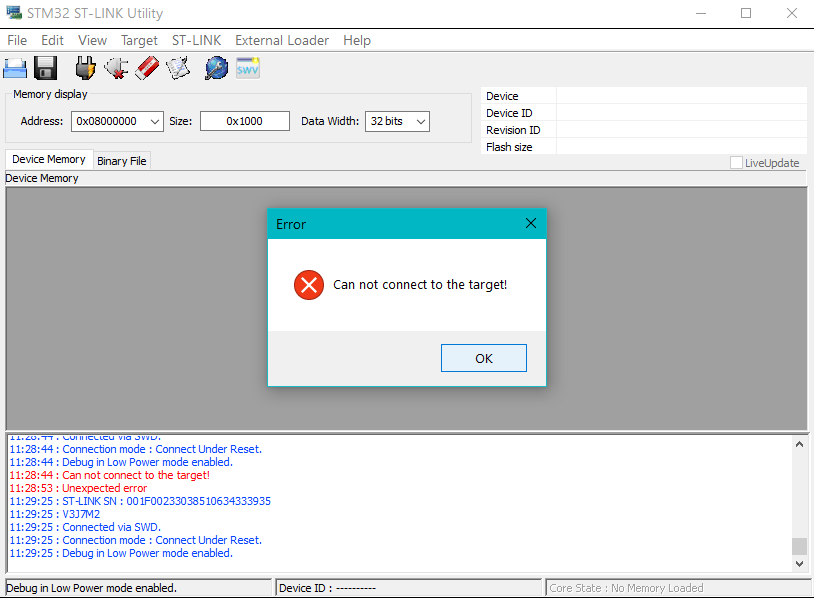
Task: Click the Flash size row in info panel
Action: click(x=644, y=147)
